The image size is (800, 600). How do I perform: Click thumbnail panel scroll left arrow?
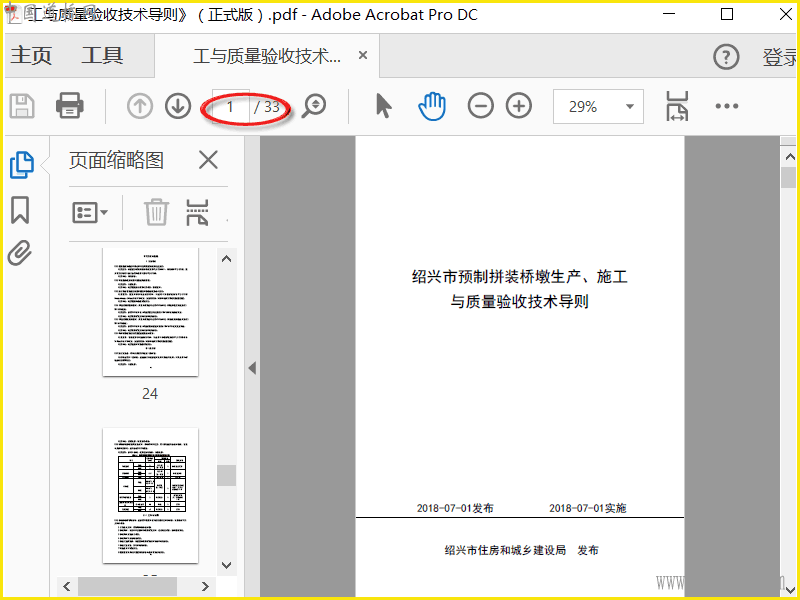click(x=67, y=586)
